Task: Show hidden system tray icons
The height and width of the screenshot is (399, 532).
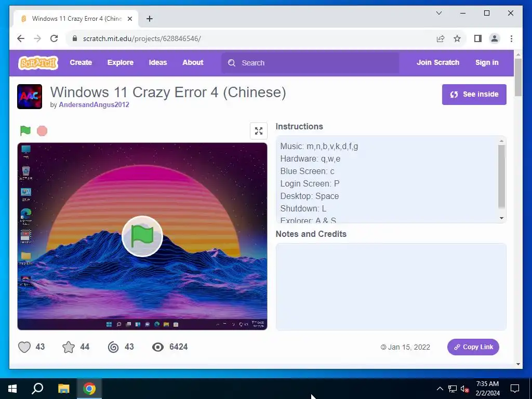Action: 440,389
